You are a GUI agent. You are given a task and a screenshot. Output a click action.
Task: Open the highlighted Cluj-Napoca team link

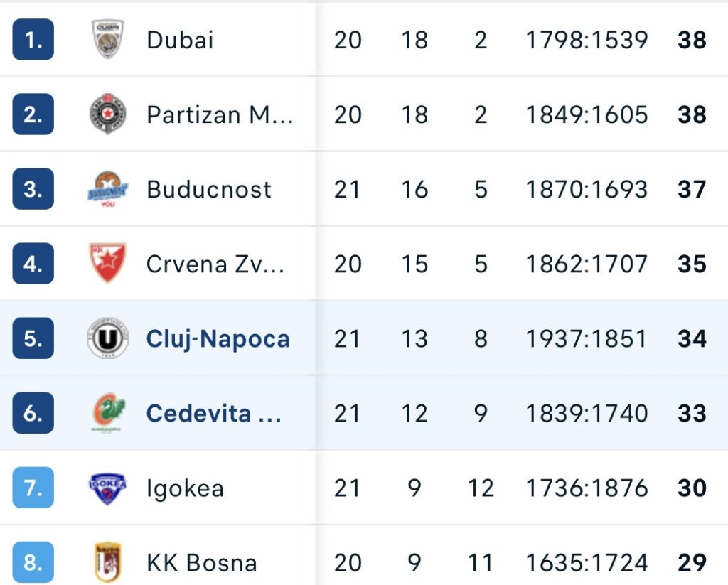[218, 339]
